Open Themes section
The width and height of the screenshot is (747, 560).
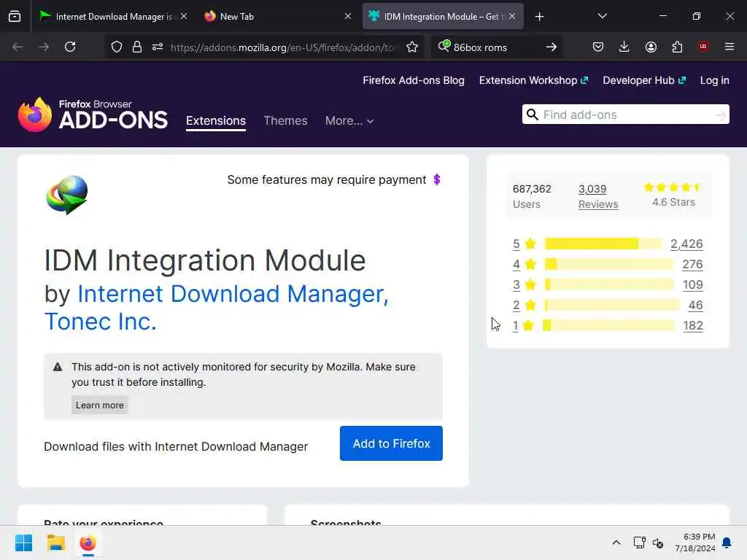point(285,121)
